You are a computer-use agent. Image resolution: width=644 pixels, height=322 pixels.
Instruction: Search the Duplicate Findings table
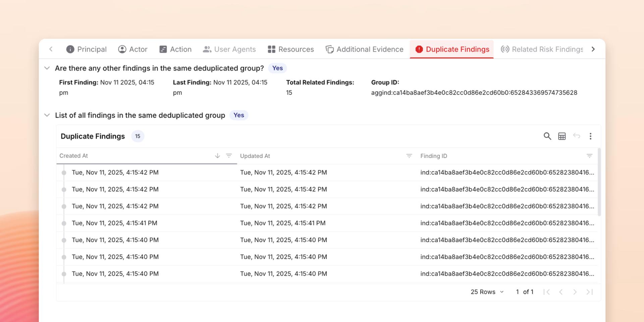pyautogui.click(x=547, y=136)
